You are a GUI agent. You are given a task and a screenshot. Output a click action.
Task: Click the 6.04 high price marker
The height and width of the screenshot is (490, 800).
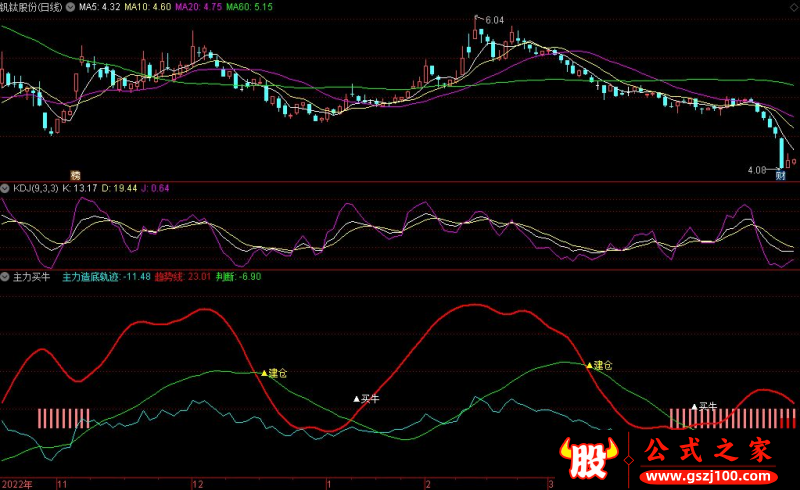494,20
